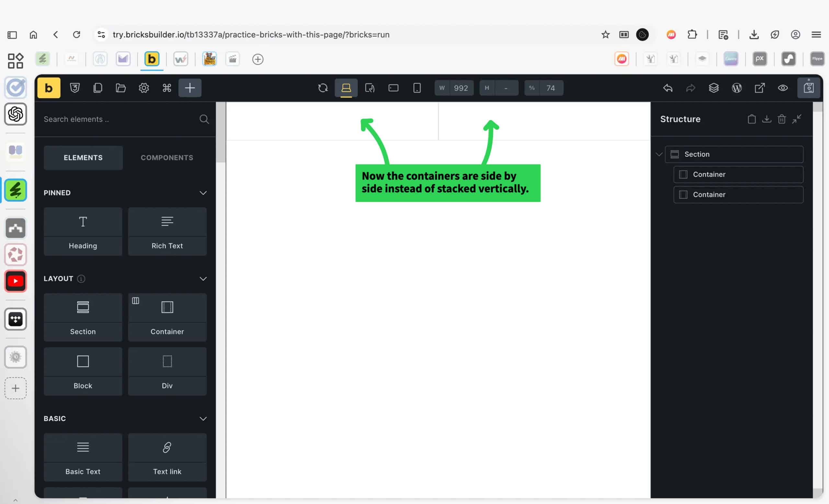Select the ELEMENTS tab
This screenshot has width=829, height=504.
[83, 157]
